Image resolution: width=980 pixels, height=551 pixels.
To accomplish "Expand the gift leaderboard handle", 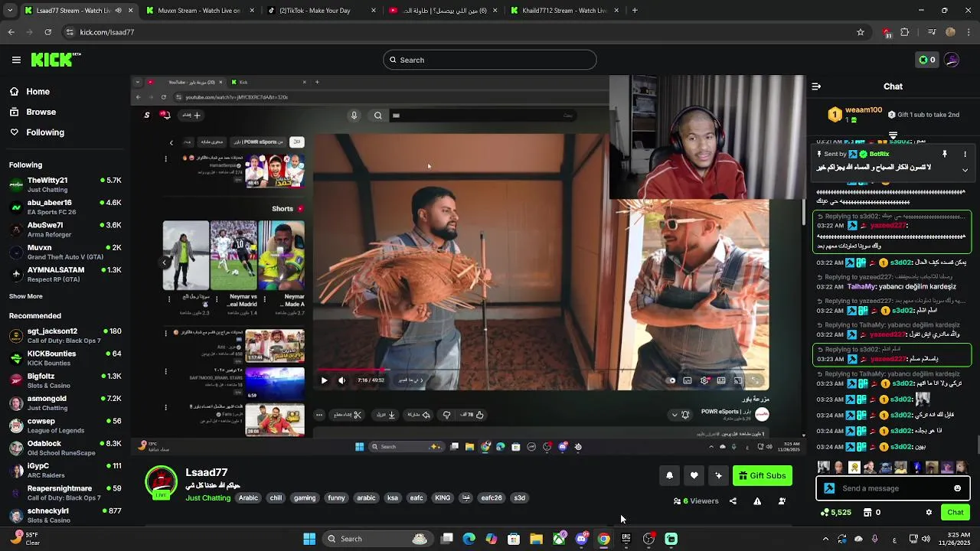I will (893, 135).
